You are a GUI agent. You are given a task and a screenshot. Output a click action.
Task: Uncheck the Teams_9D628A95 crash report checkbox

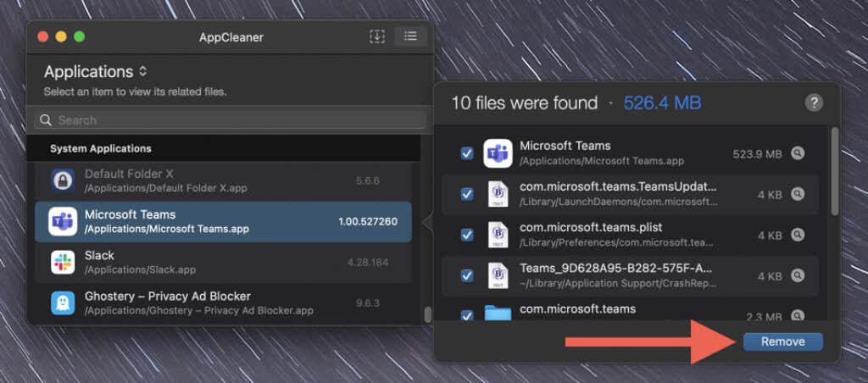[x=467, y=275]
